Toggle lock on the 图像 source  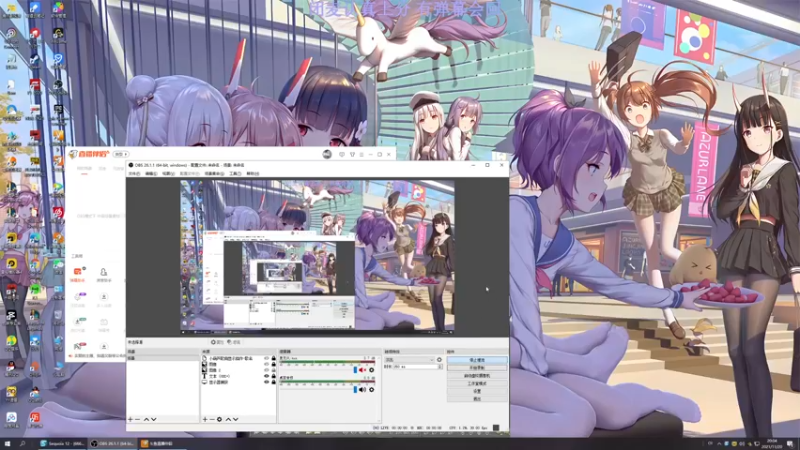(x=273, y=364)
